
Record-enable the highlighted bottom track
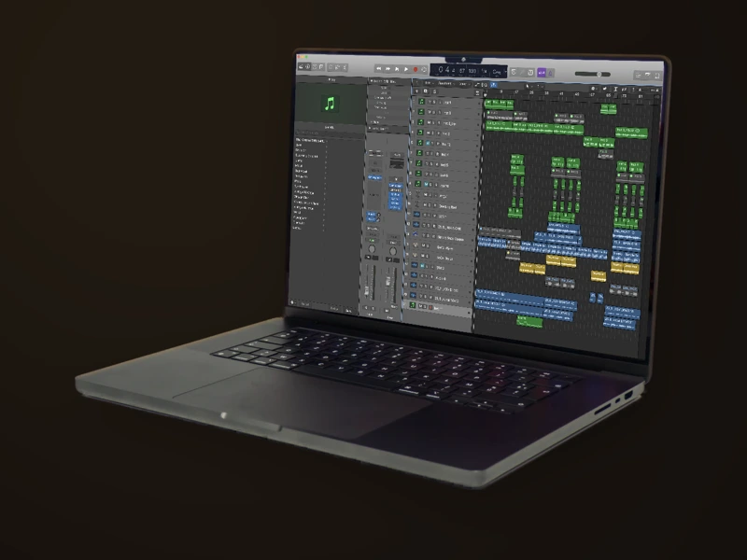click(x=430, y=308)
